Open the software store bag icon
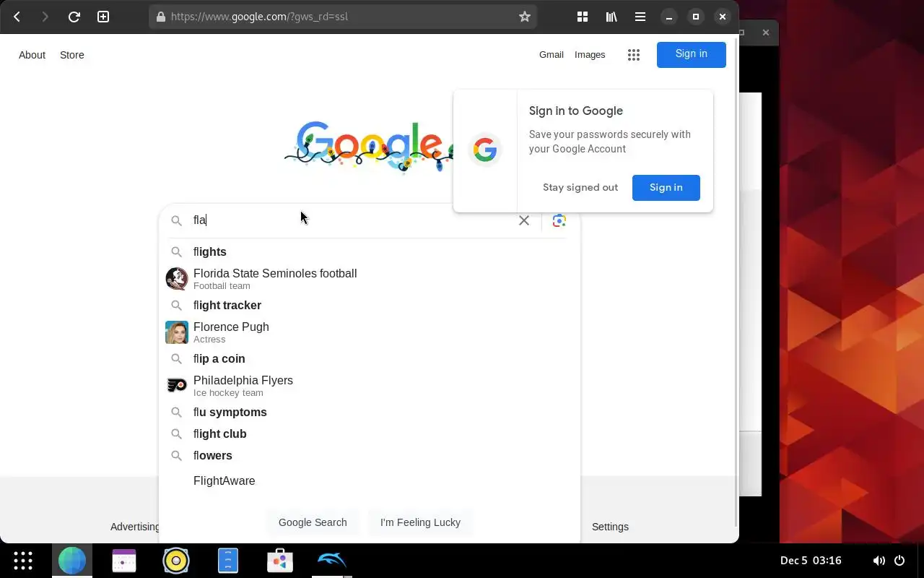 [x=280, y=561]
